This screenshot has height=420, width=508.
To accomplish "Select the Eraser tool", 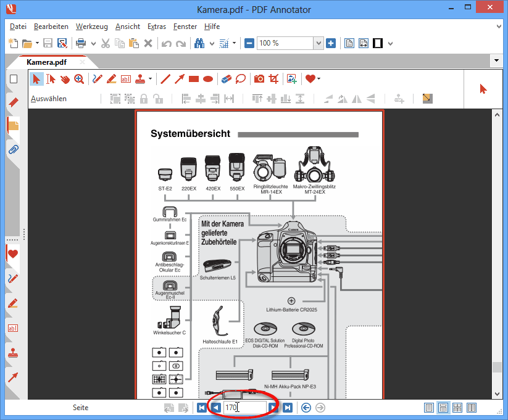I will coord(226,79).
